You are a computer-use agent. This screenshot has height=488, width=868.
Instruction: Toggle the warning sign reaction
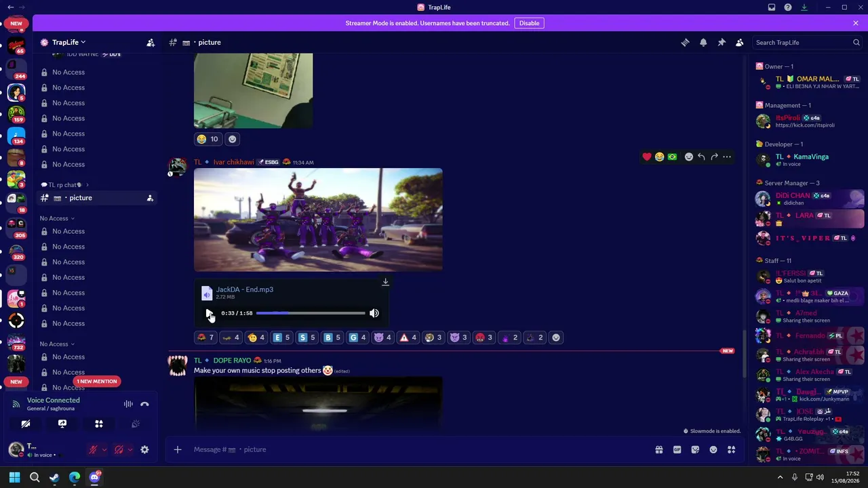pyautogui.click(x=408, y=338)
